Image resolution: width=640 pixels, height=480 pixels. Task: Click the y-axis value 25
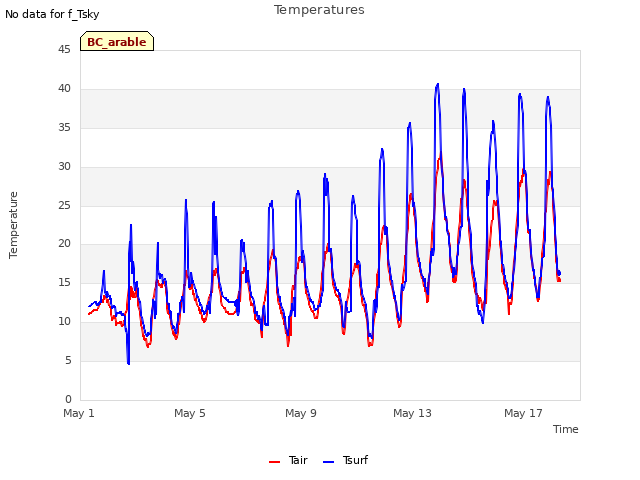coord(64,205)
